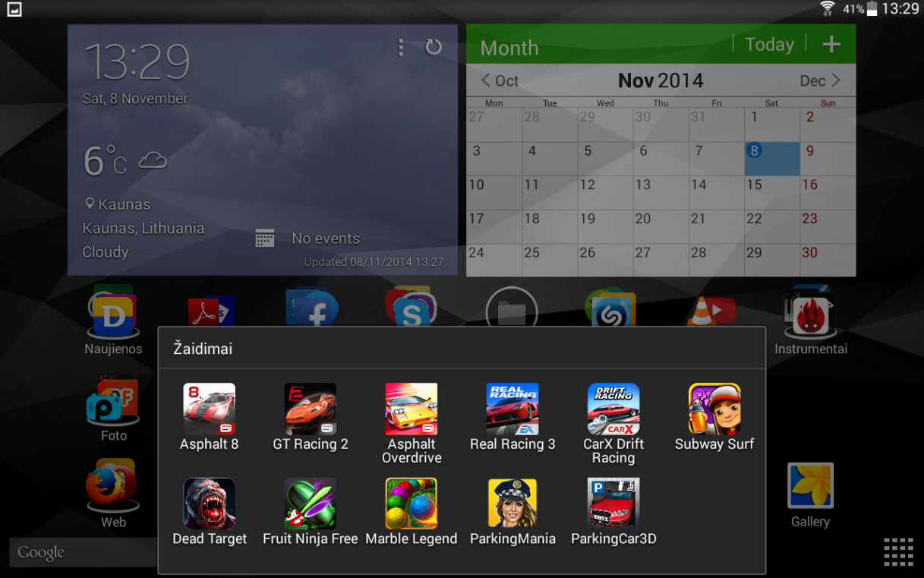Advance calendar to Dec

tap(820, 81)
